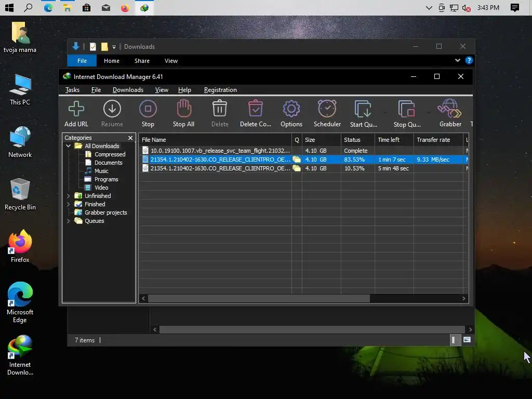Screen dimensions: 532x399
Task: Expand the Queues category
Action: click(x=68, y=221)
